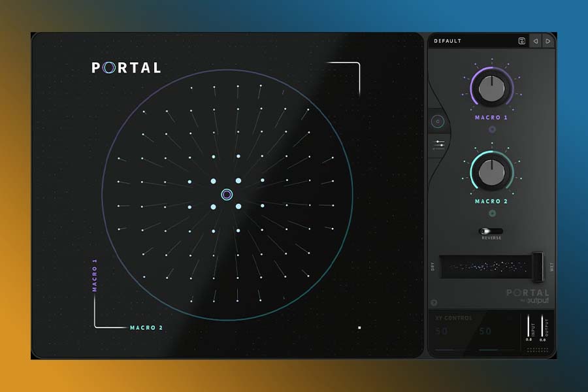Click the center XY puck in the circle
This screenshot has width=588, height=392.
point(227,195)
